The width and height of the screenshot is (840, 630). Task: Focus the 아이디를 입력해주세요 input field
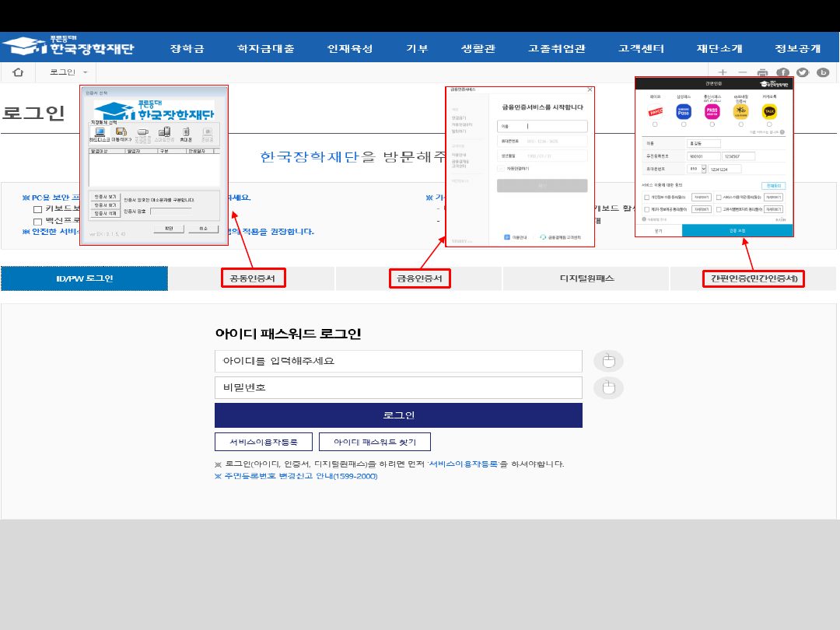398,361
